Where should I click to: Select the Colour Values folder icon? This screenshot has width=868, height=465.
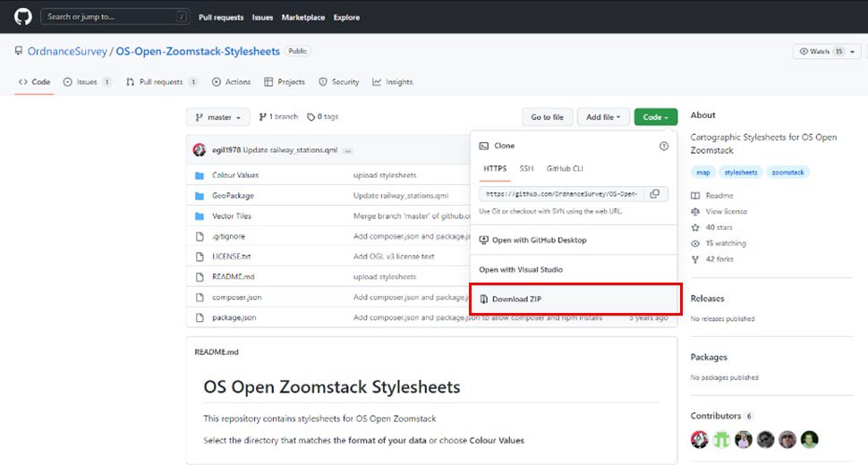(x=200, y=175)
